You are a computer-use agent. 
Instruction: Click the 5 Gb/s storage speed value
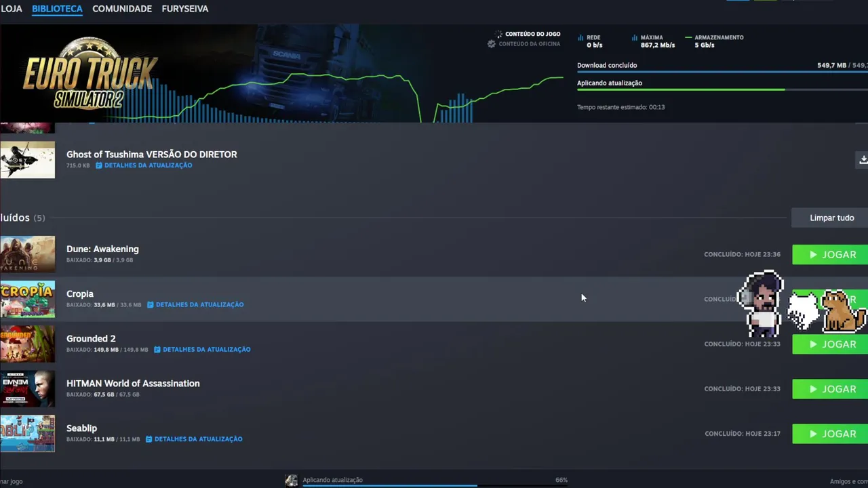pos(704,45)
